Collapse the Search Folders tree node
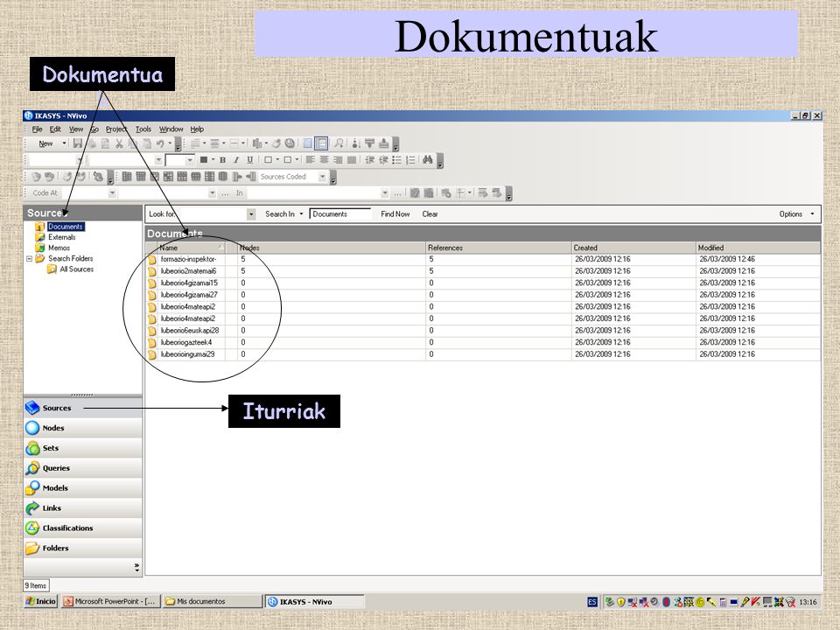 coord(30,258)
